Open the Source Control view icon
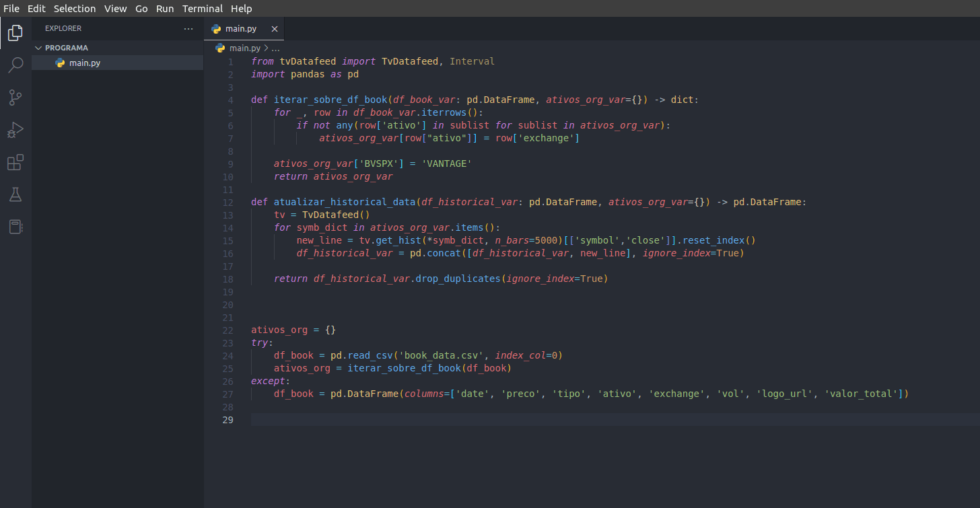The height and width of the screenshot is (508, 980). point(15,98)
